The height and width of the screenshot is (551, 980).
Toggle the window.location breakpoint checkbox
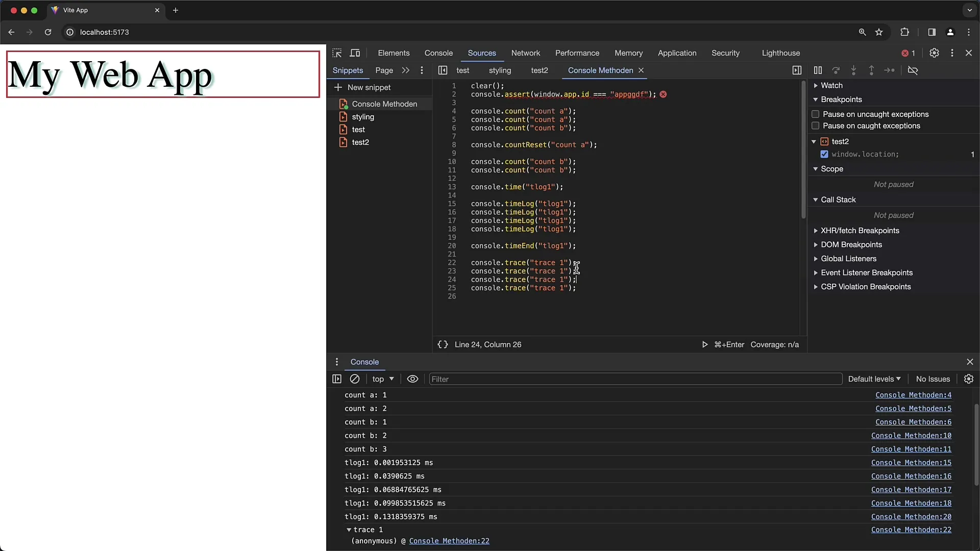[x=824, y=154]
